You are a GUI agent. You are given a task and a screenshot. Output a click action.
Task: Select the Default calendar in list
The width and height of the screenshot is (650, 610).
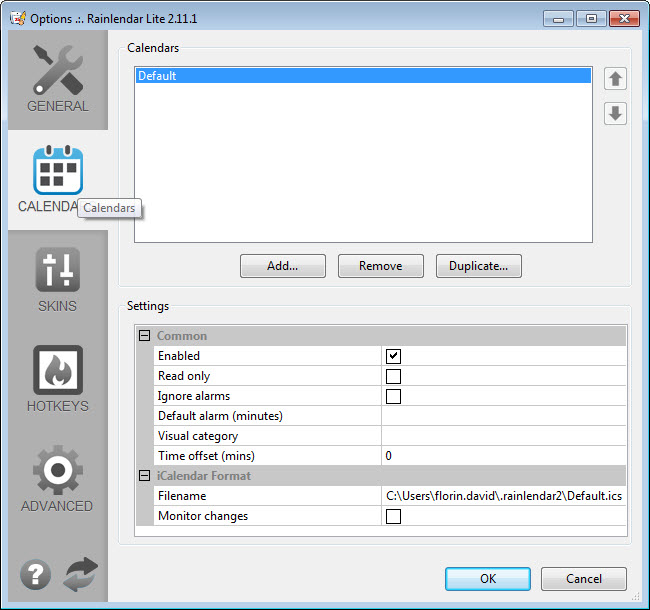363,76
